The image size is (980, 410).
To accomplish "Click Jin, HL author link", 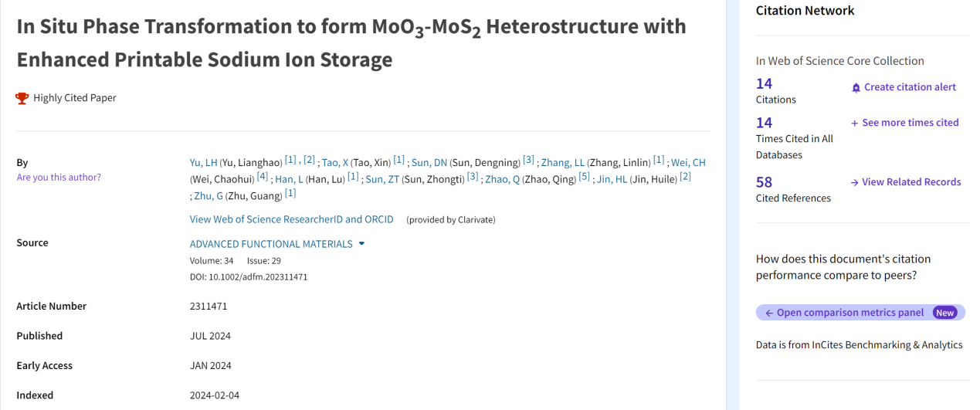I will 612,179.
